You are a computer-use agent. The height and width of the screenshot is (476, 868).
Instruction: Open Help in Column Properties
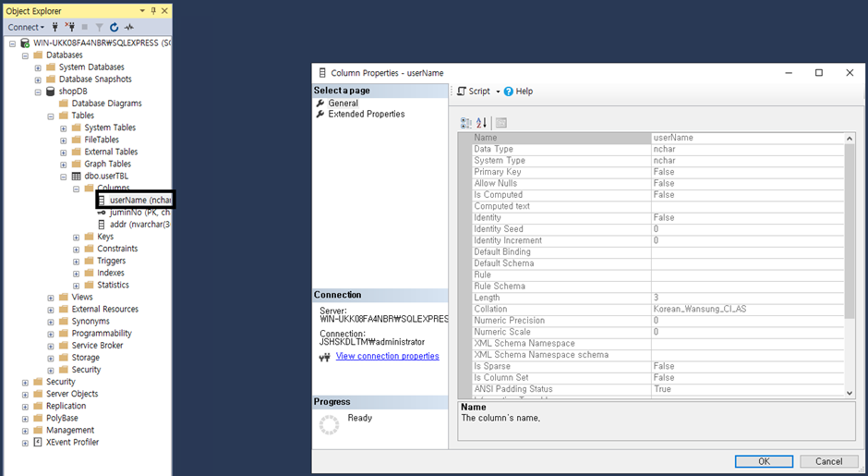518,92
